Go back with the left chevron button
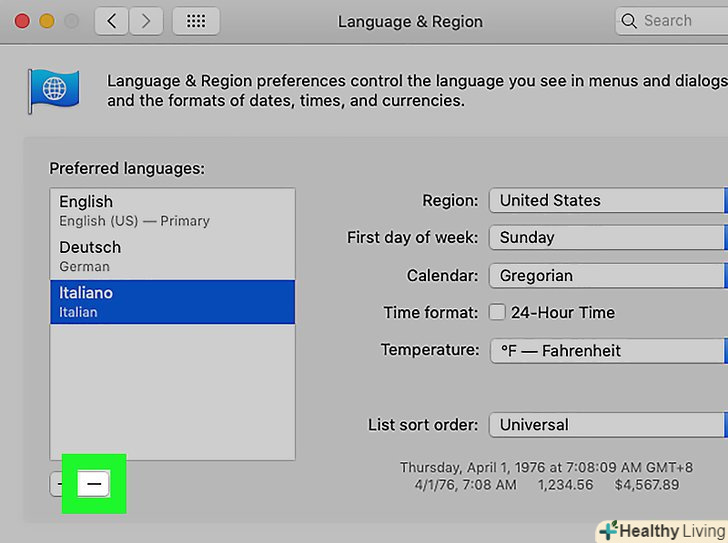The width and height of the screenshot is (728, 543). [x=112, y=21]
